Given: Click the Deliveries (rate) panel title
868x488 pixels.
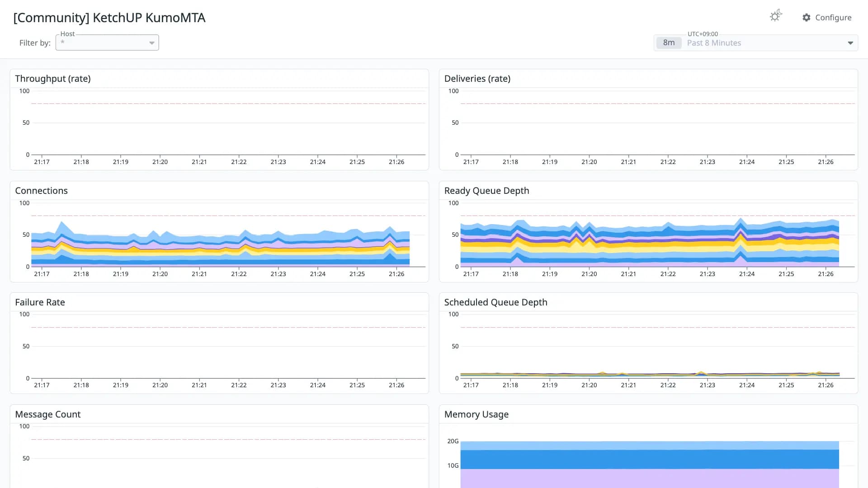Looking at the screenshot, I should [x=477, y=79].
